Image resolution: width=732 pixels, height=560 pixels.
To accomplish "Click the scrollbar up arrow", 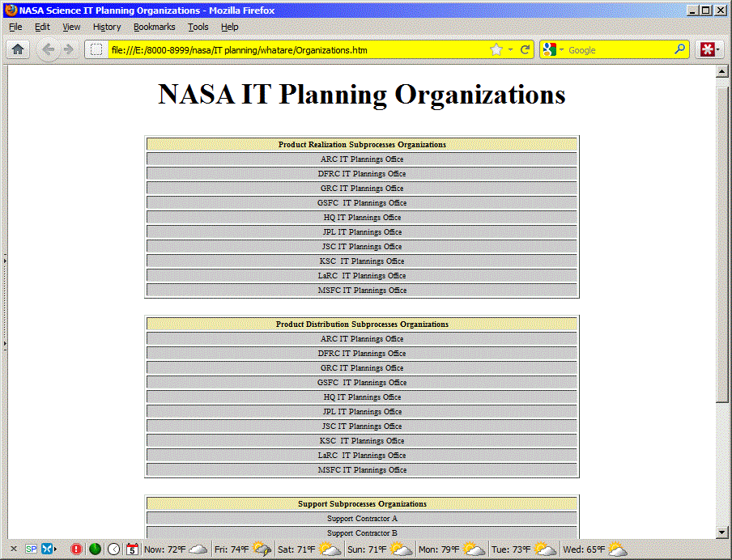I will pyautogui.click(x=721, y=71).
